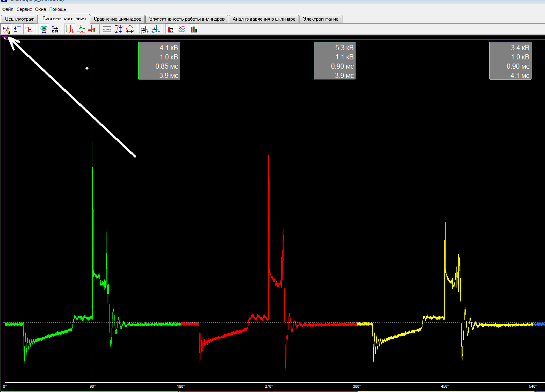Click the 90° axis label
545x392 pixels.
[92, 386]
